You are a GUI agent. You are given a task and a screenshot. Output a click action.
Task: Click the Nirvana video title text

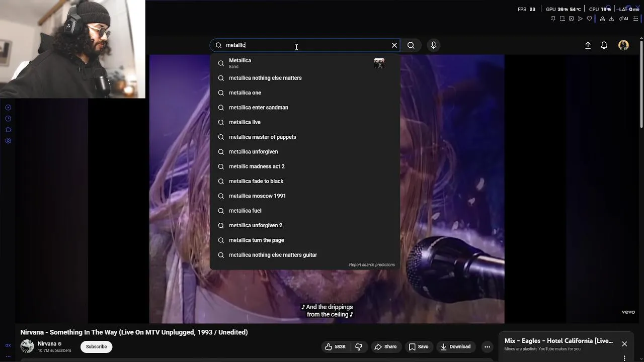[x=134, y=332]
